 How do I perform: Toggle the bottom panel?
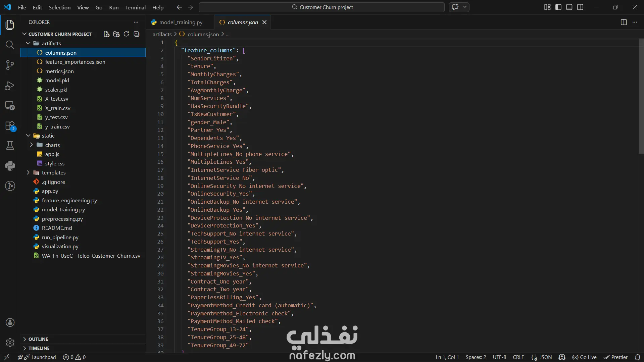coord(569,7)
